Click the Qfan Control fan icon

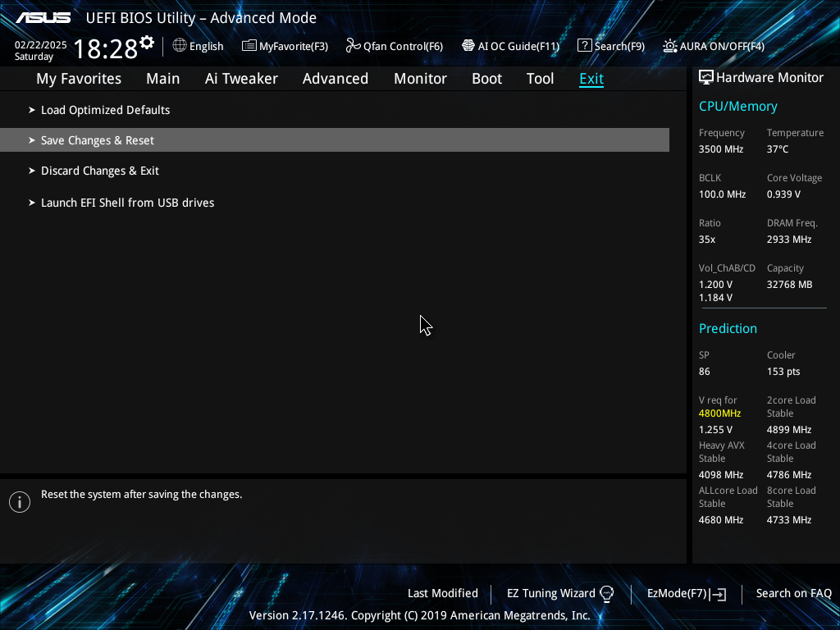[353, 46]
